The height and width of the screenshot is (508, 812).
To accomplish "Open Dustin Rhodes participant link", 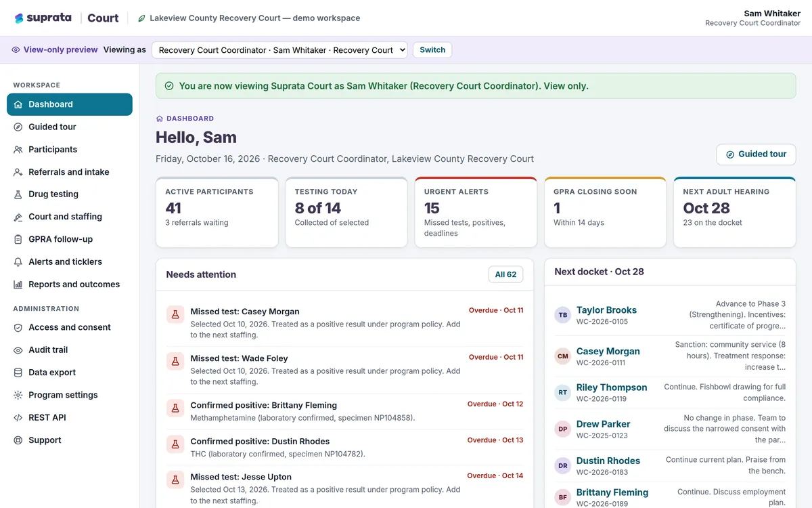I will pyautogui.click(x=608, y=461).
